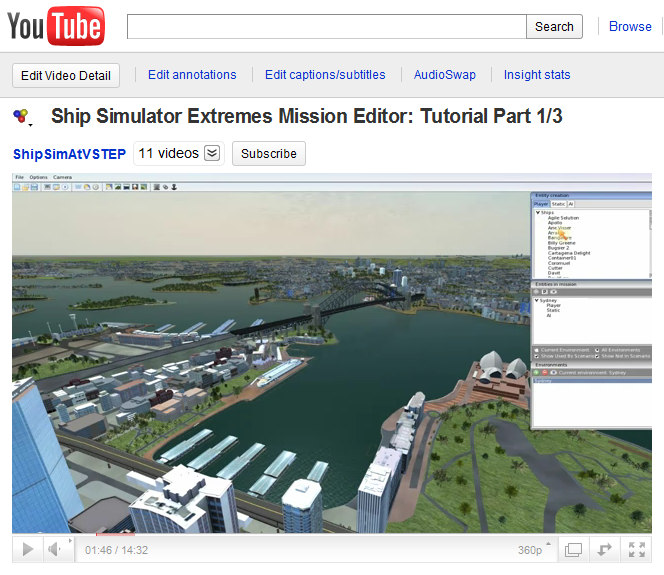The height and width of the screenshot is (575, 664).
Task: Click the anchor icon in editor toolbar
Action: point(174,187)
